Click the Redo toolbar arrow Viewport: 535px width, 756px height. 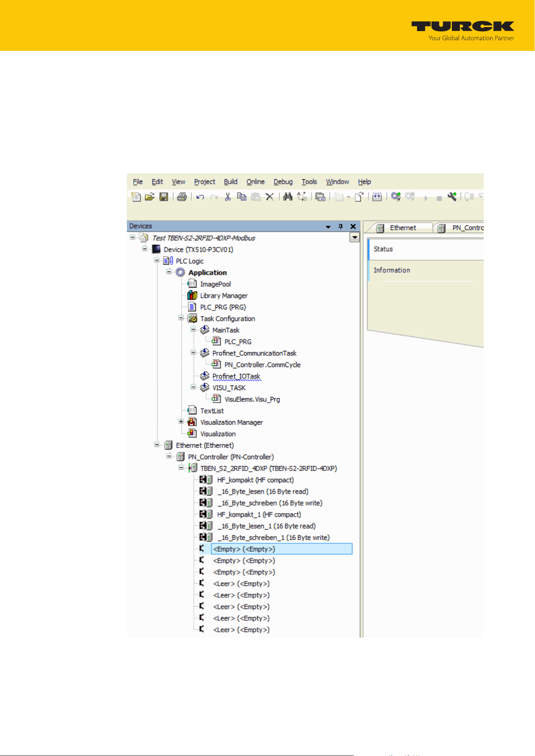pyautogui.click(x=214, y=197)
